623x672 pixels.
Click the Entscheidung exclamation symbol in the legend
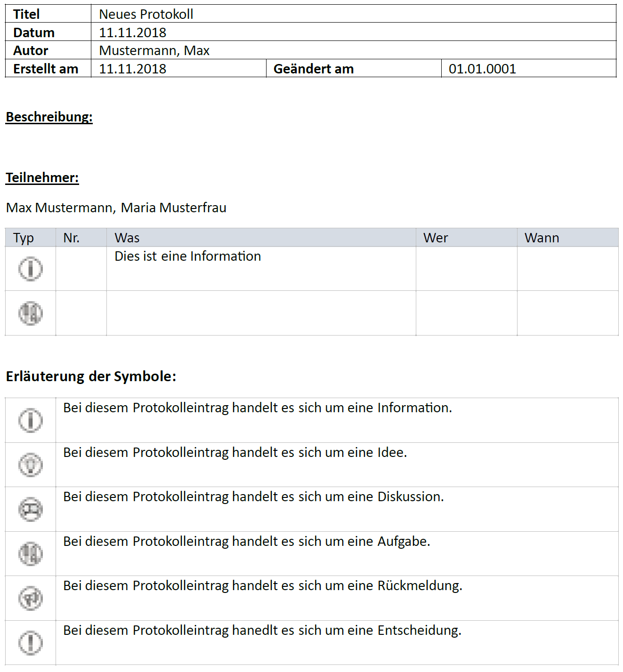click(x=31, y=642)
